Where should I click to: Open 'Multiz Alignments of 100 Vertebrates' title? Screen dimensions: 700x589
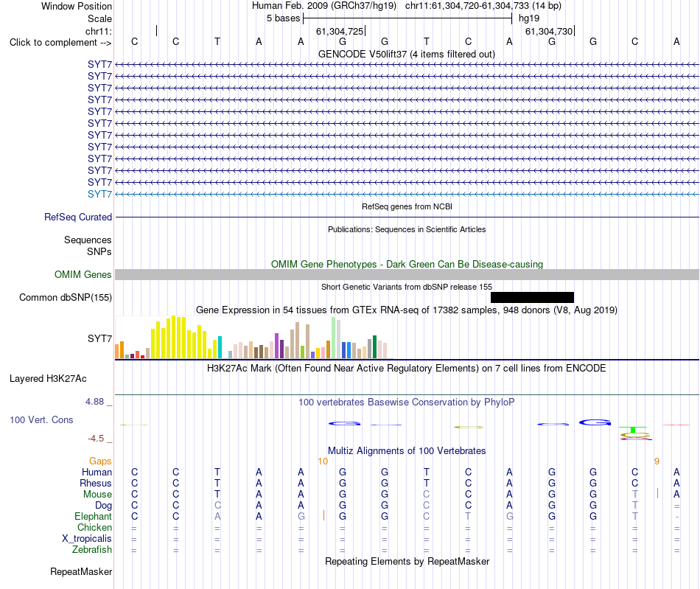point(407,451)
